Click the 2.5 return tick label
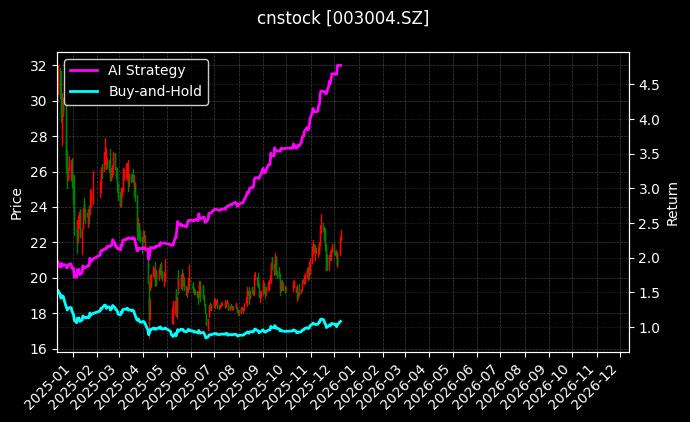This screenshot has width=690, height=422. (x=650, y=224)
